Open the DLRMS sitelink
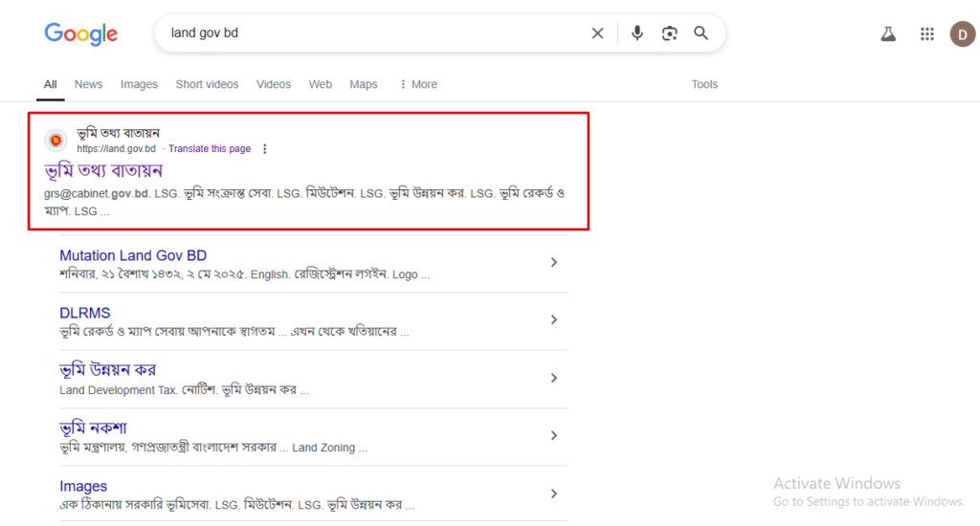 85,313
